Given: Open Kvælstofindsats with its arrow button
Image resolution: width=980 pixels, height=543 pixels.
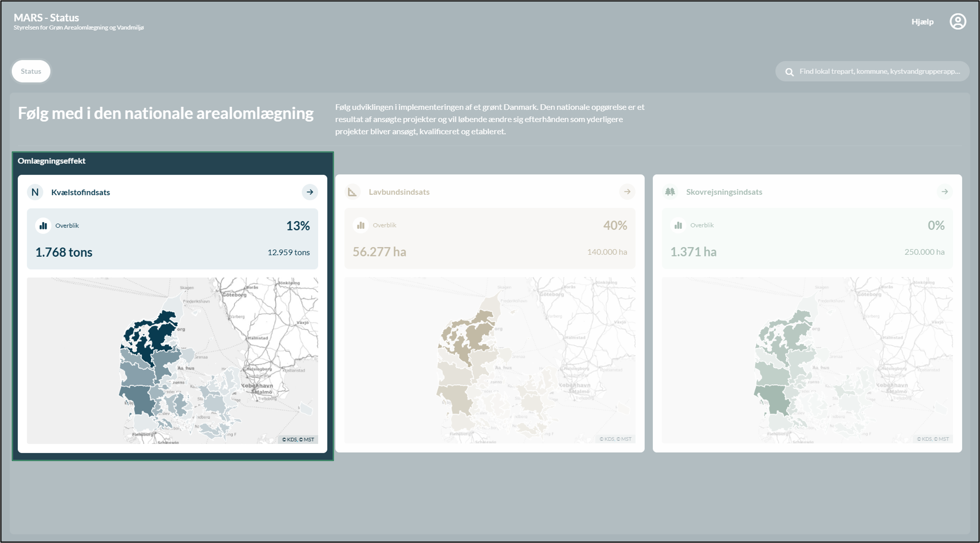Looking at the screenshot, I should (310, 192).
